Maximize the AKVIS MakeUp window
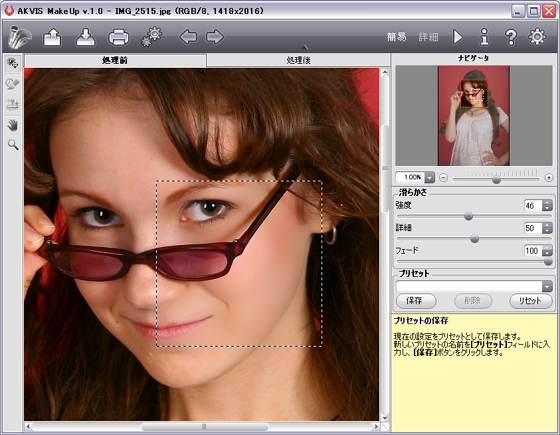 [x=534, y=11]
